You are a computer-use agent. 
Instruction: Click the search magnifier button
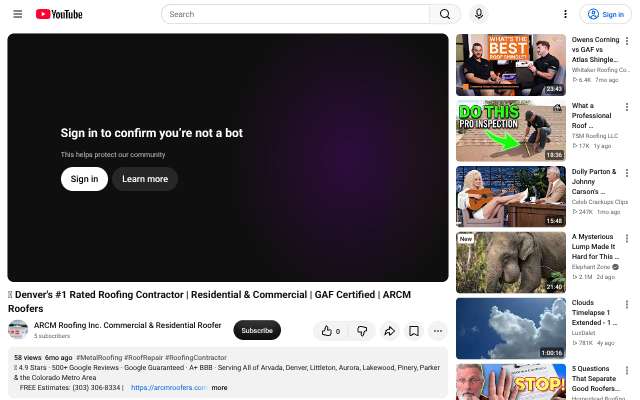[x=445, y=14]
